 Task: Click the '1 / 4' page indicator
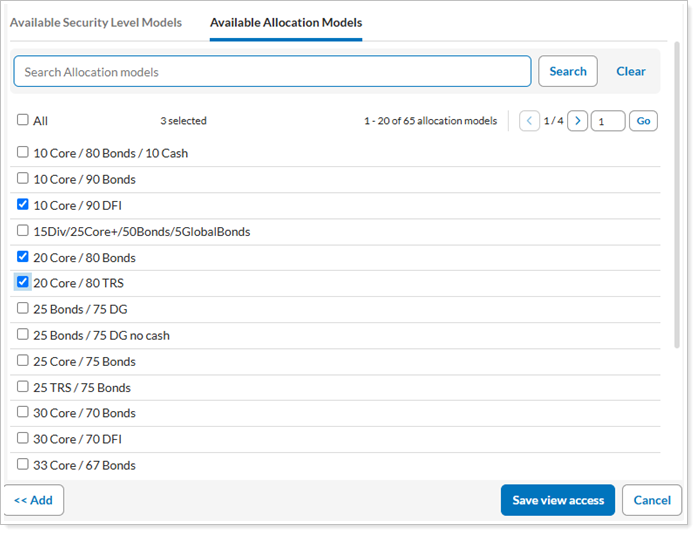(x=553, y=121)
